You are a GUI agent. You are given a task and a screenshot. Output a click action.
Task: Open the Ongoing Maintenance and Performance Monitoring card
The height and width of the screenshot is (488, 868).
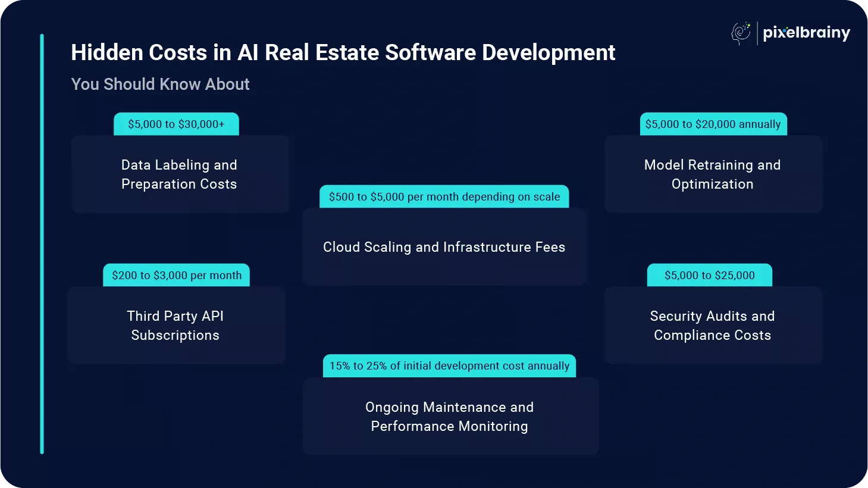pyautogui.click(x=450, y=417)
